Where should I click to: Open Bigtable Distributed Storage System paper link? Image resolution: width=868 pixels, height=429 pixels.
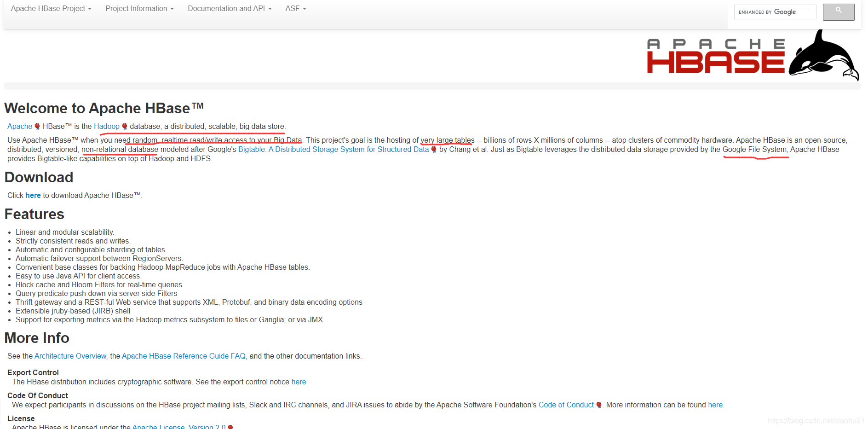tap(333, 149)
